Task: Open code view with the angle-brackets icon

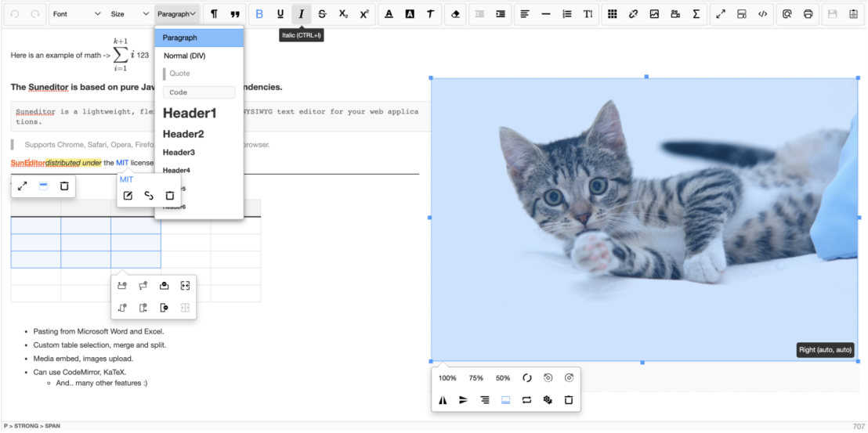Action: (x=762, y=14)
